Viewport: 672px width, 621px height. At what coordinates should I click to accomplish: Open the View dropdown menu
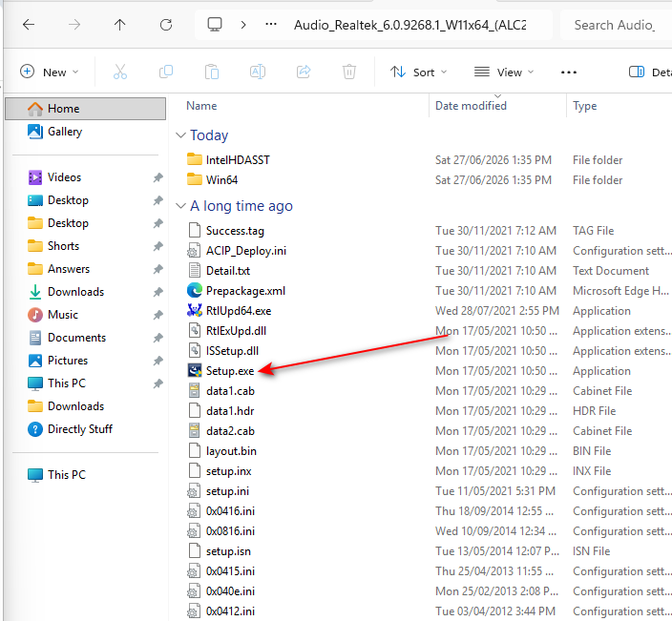504,72
